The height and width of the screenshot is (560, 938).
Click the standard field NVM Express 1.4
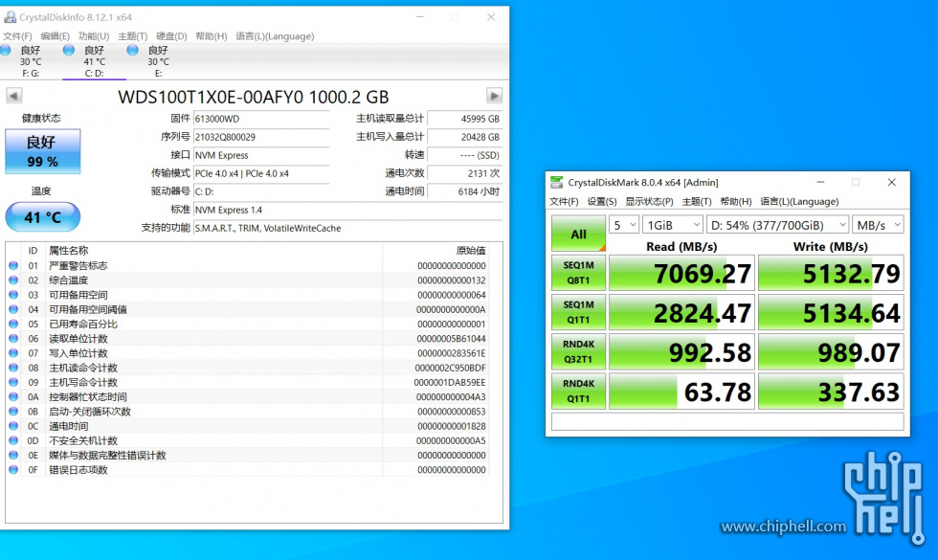(x=348, y=210)
